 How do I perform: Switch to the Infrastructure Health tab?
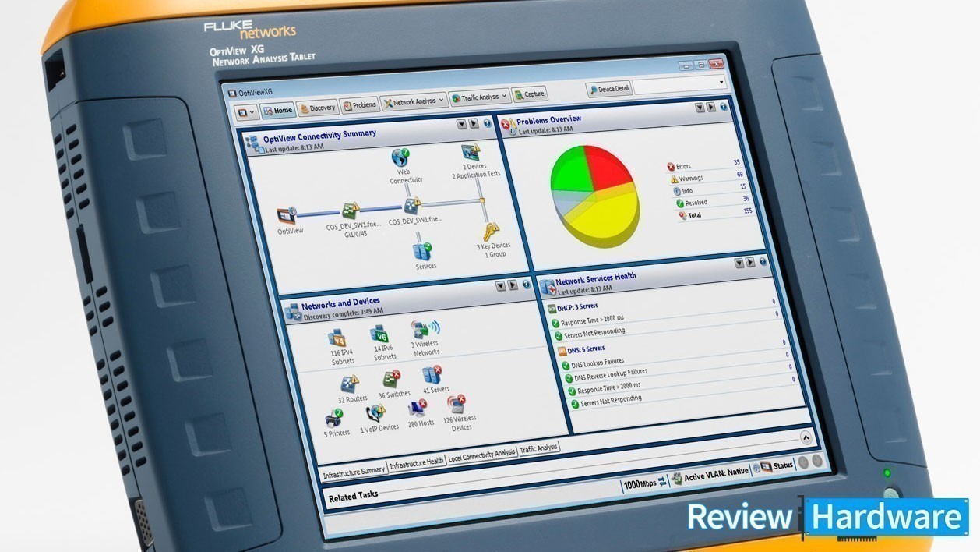(417, 462)
